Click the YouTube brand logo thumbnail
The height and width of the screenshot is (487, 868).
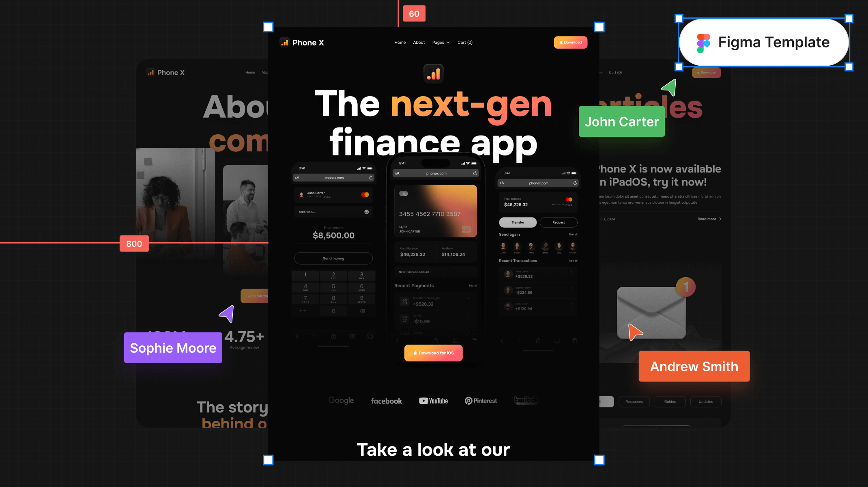[x=434, y=400]
